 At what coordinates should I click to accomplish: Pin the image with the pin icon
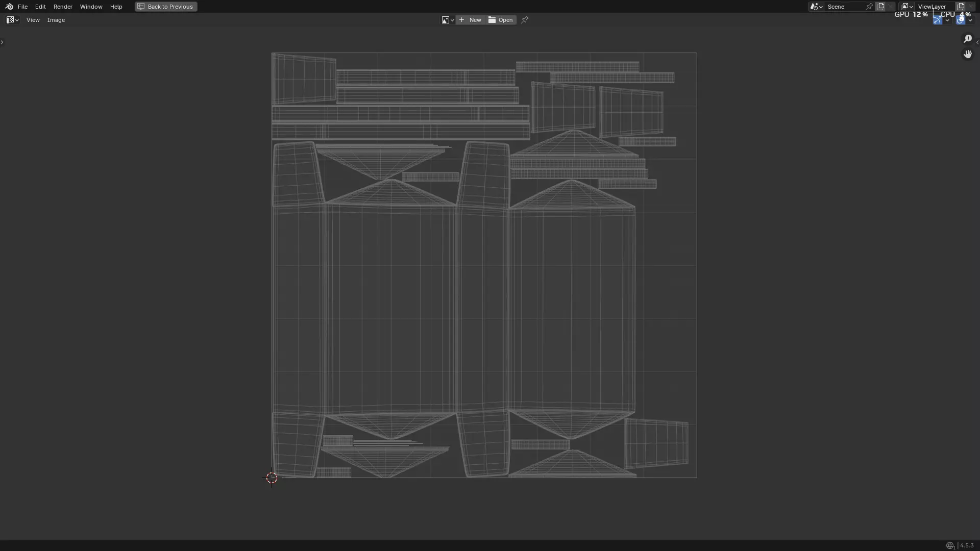pyautogui.click(x=525, y=20)
